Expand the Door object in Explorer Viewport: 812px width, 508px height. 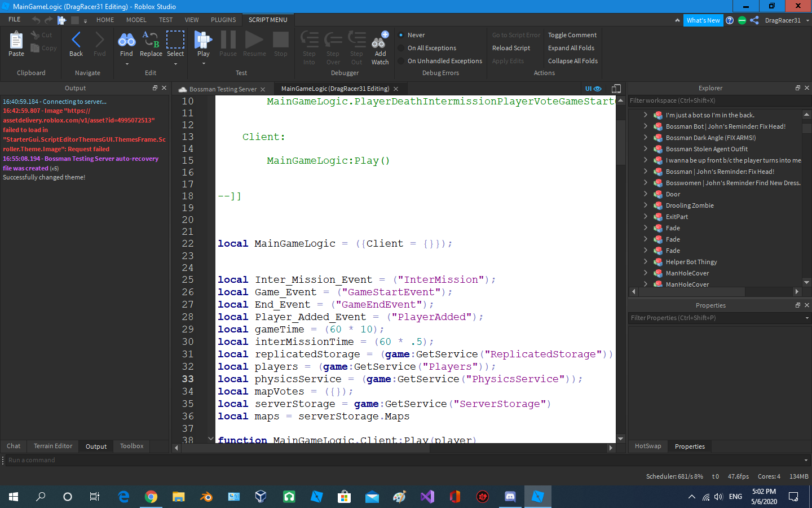click(x=645, y=194)
